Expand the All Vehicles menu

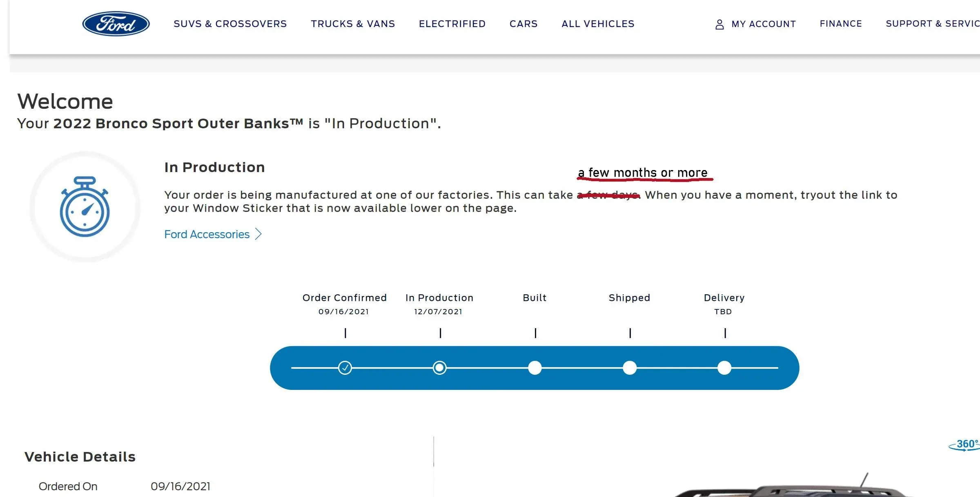[598, 24]
